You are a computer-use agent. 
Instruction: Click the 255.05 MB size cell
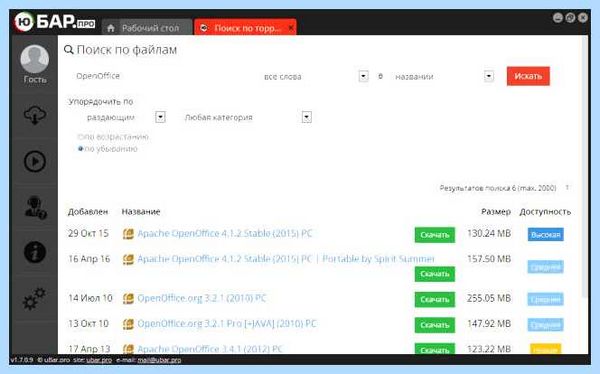click(489, 298)
